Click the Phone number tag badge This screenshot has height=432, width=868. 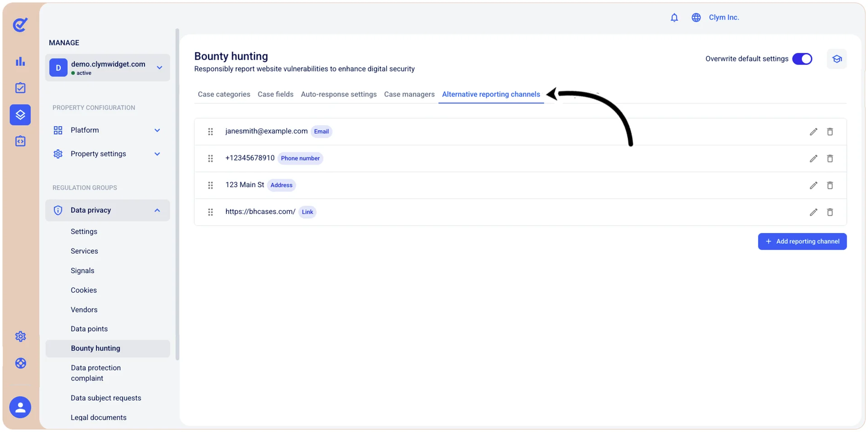coord(300,158)
